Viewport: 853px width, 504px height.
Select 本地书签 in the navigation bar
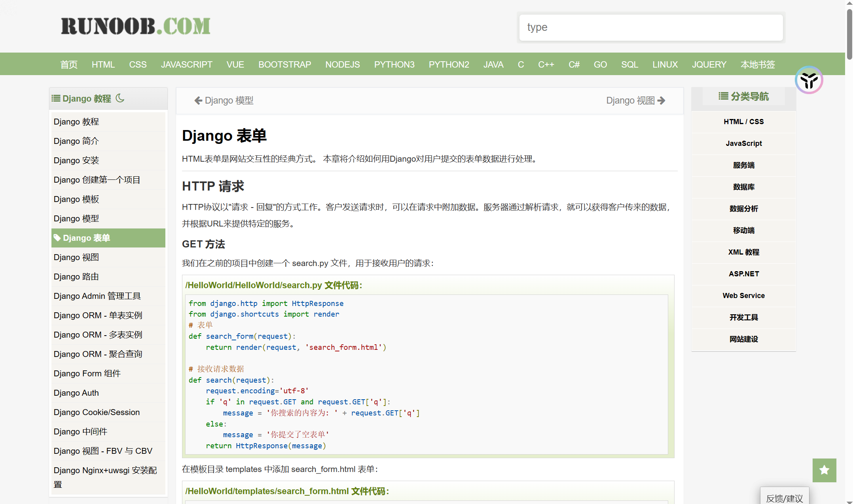(757, 64)
